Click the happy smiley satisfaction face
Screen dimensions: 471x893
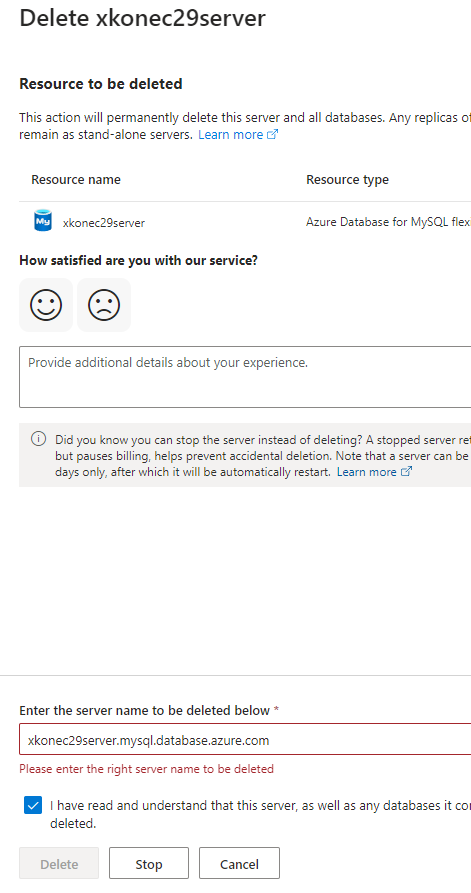46,305
